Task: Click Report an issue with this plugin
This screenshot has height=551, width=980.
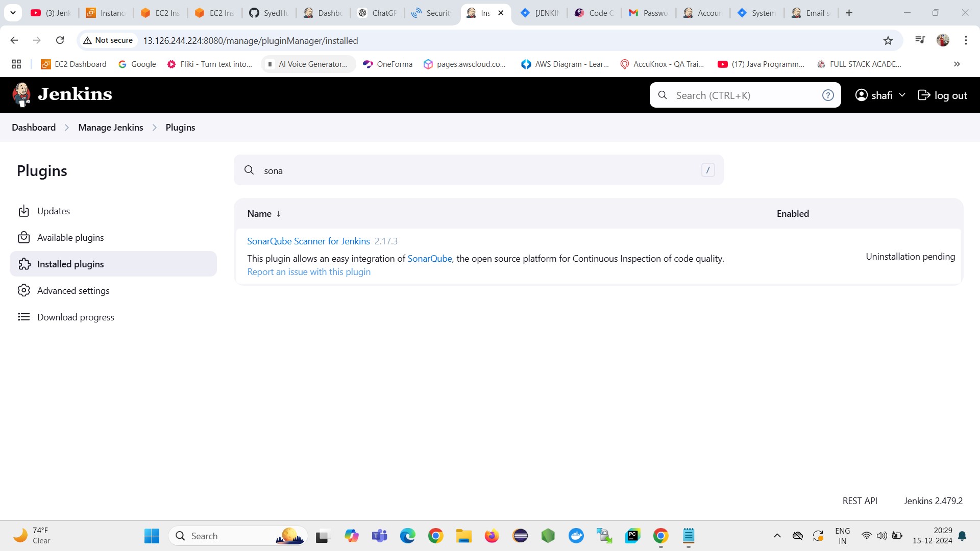Action: 309,272
